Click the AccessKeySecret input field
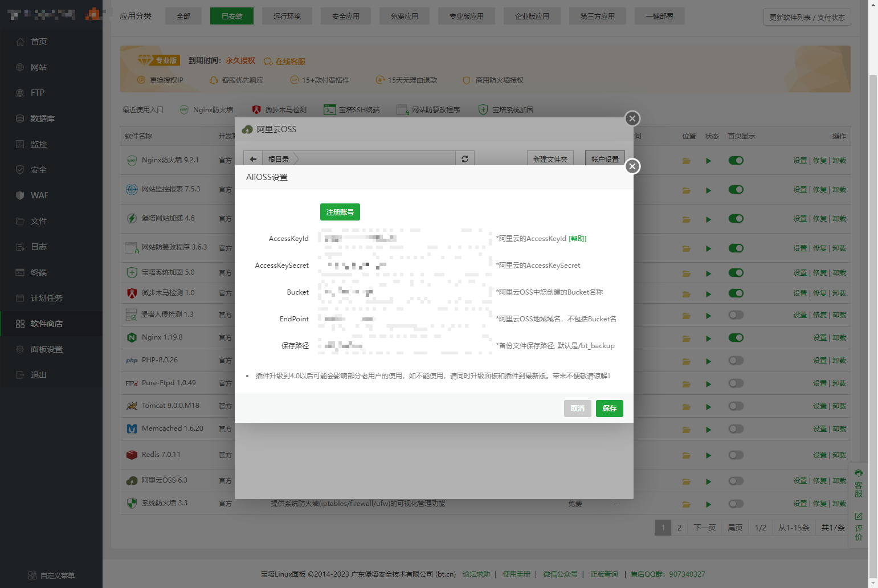Image resolution: width=878 pixels, height=588 pixels. 405,266
